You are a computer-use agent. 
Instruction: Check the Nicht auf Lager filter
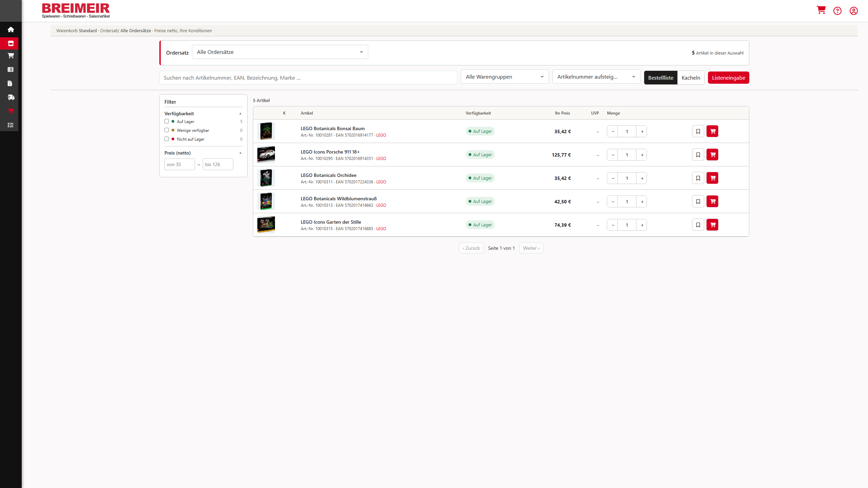(x=166, y=139)
